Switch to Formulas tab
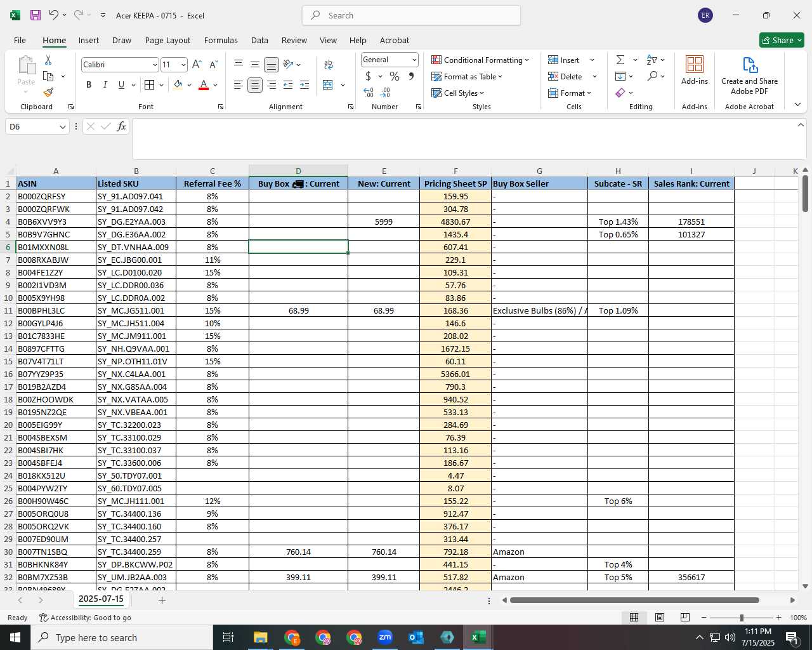Screen dimensions: 812x650 click(221, 40)
